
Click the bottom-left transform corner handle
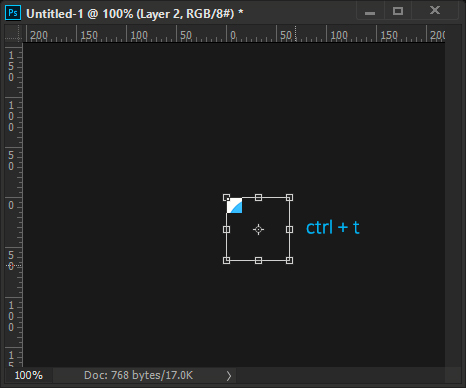click(x=226, y=260)
